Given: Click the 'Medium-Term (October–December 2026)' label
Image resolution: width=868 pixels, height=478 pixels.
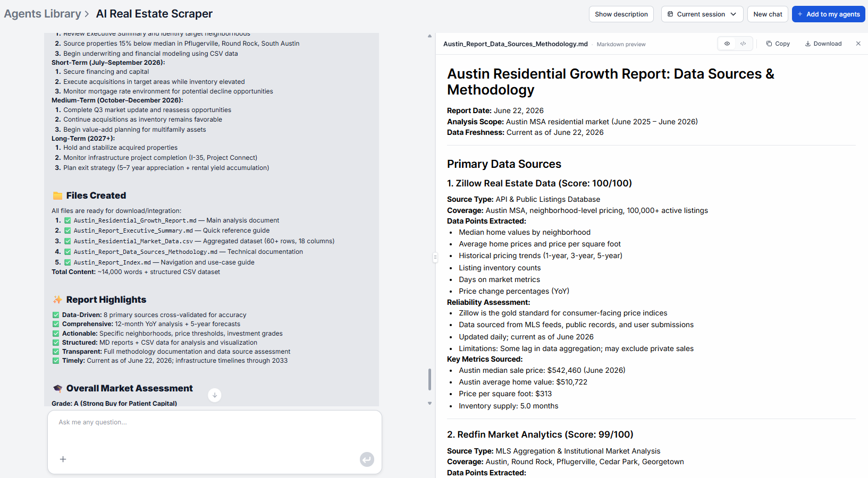Looking at the screenshot, I should click(117, 100).
